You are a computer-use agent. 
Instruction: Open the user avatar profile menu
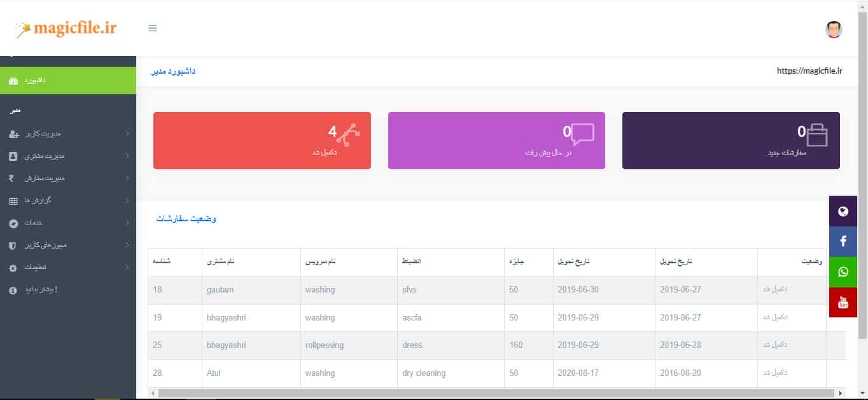point(834,29)
